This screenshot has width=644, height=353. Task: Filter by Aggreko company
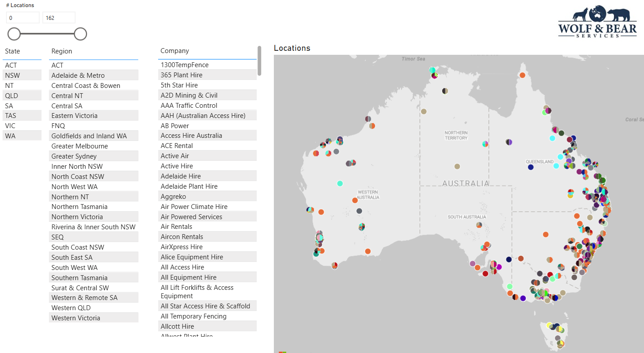coord(208,197)
